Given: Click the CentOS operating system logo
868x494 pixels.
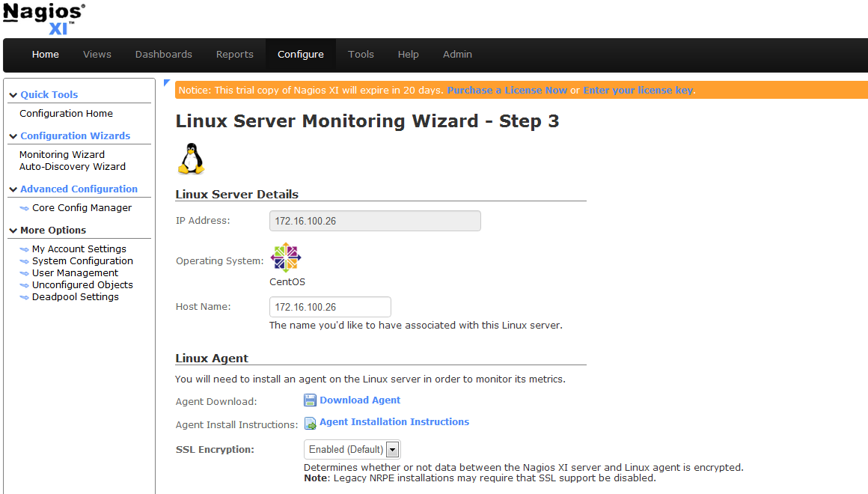Looking at the screenshot, I should pyautogui.click(x=286, y=257).
